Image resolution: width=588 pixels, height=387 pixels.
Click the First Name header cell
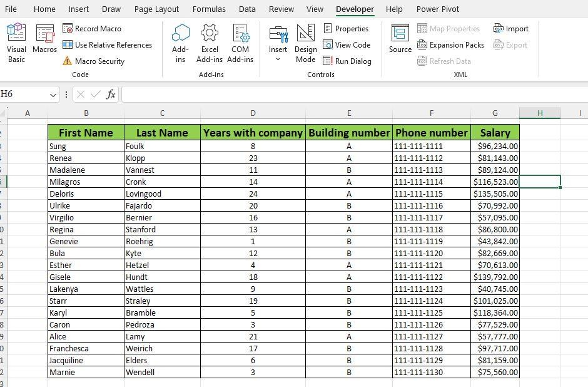click(x=86, y=133)
